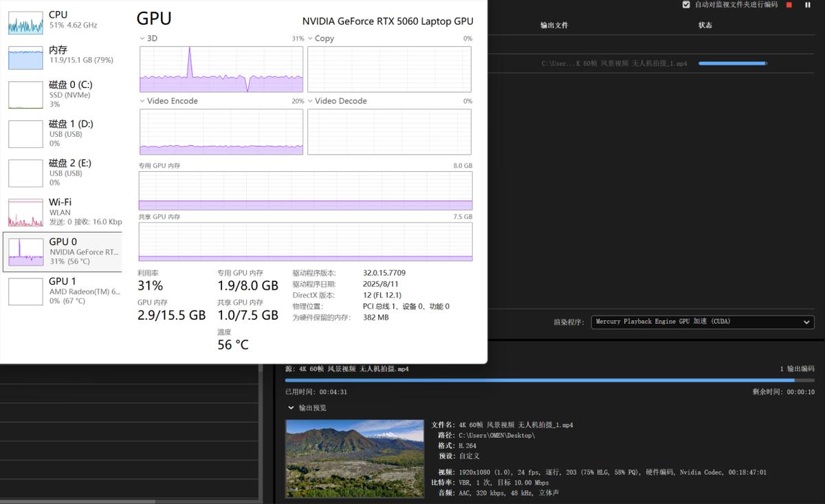Open the 3D graph engine dropdown
Viewport: 825px width, 504px height.
coord(142,39)
